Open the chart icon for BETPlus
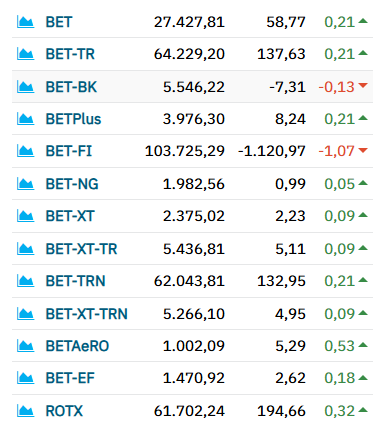This screenshot has height=431, width=383. click(x=25, y=119)
